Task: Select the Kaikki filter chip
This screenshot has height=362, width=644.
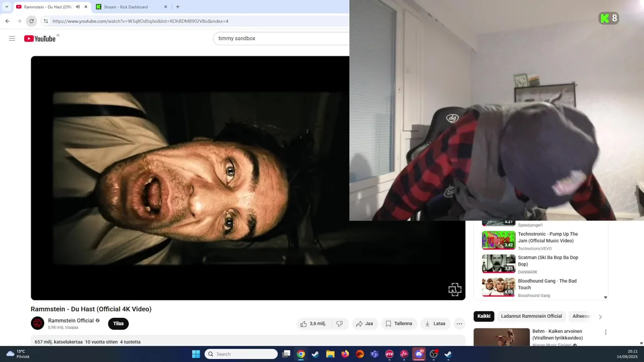Action: pyautogui.click(x=484, y=316)
